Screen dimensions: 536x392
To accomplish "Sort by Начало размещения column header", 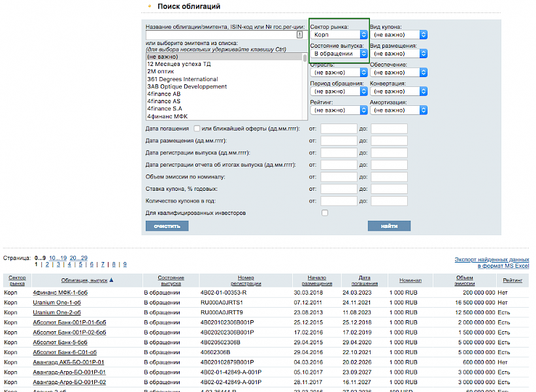I will [x=317, y=280].
